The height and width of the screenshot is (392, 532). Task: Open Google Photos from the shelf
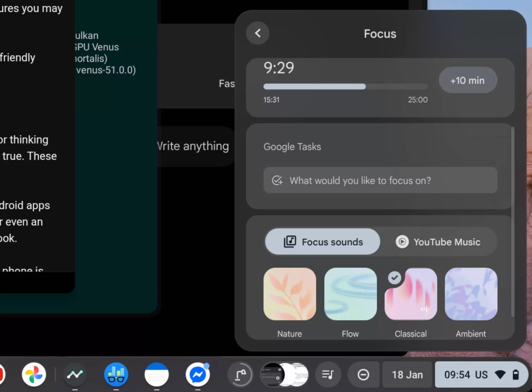coord(34,375)
